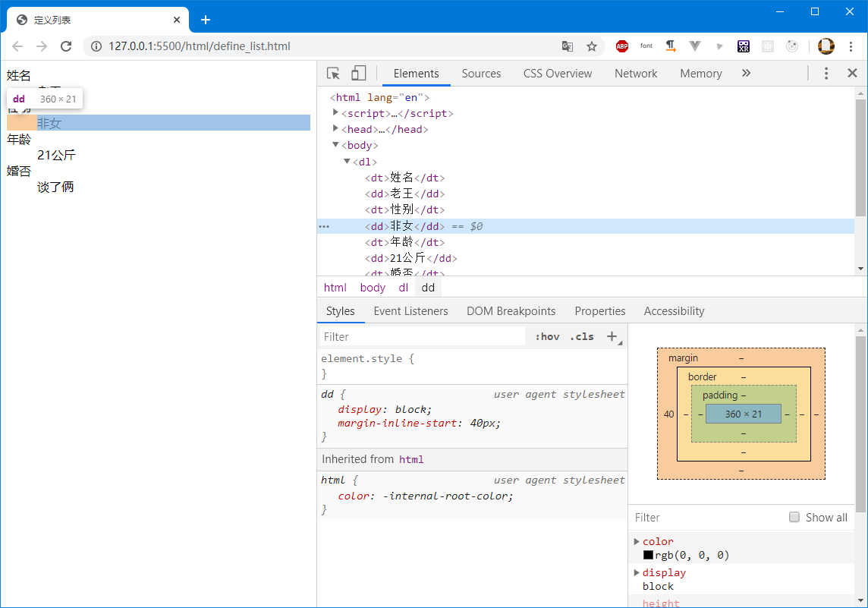Select dd in the breadcrumb
Screen dimensions: 868x608
point(428,288)
